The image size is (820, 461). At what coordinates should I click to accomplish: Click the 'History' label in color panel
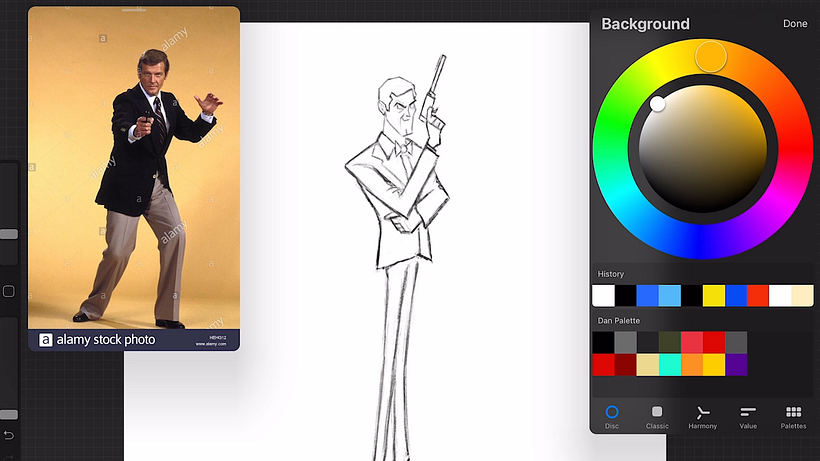(x=610, y=274)
